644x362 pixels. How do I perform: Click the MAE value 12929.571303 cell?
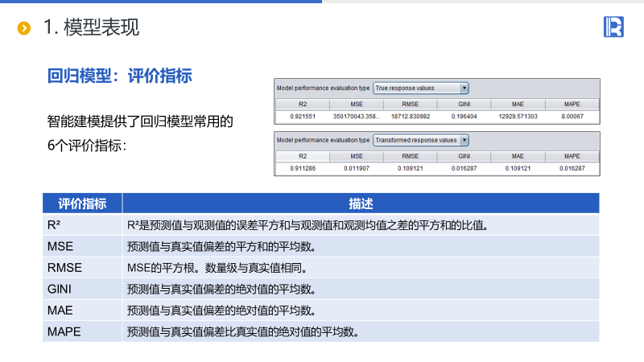tap(518, 117)
